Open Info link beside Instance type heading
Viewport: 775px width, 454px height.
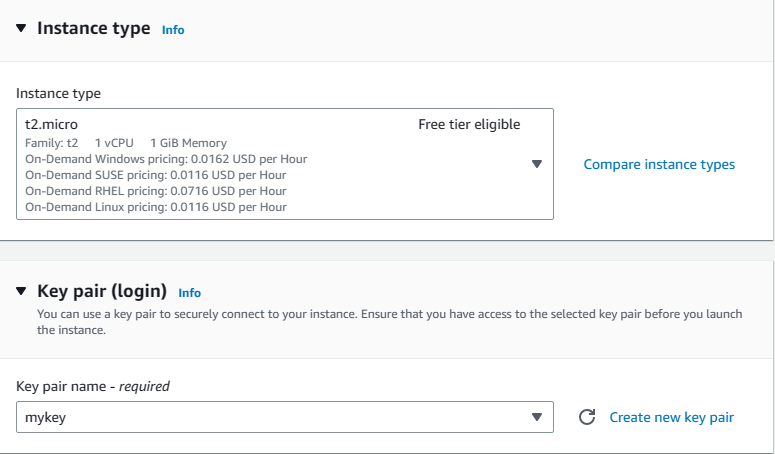(x=173, y=30)
